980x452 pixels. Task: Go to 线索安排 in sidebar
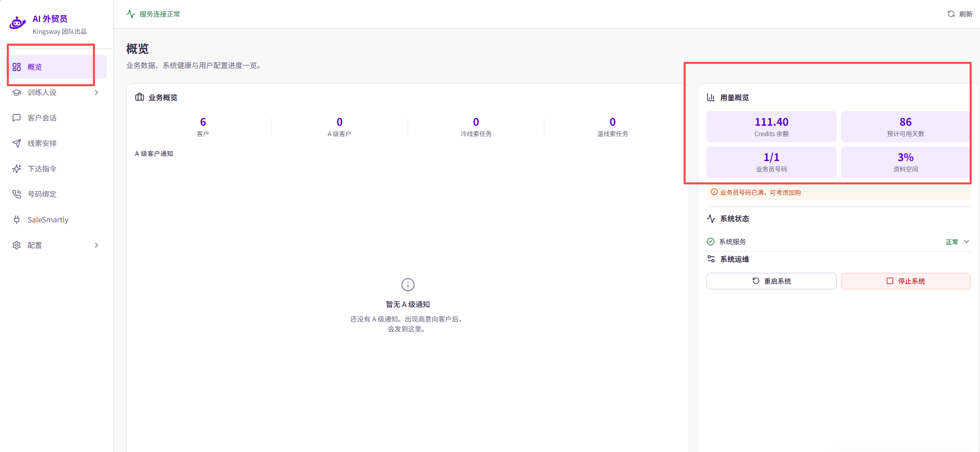tap(57, 143)
